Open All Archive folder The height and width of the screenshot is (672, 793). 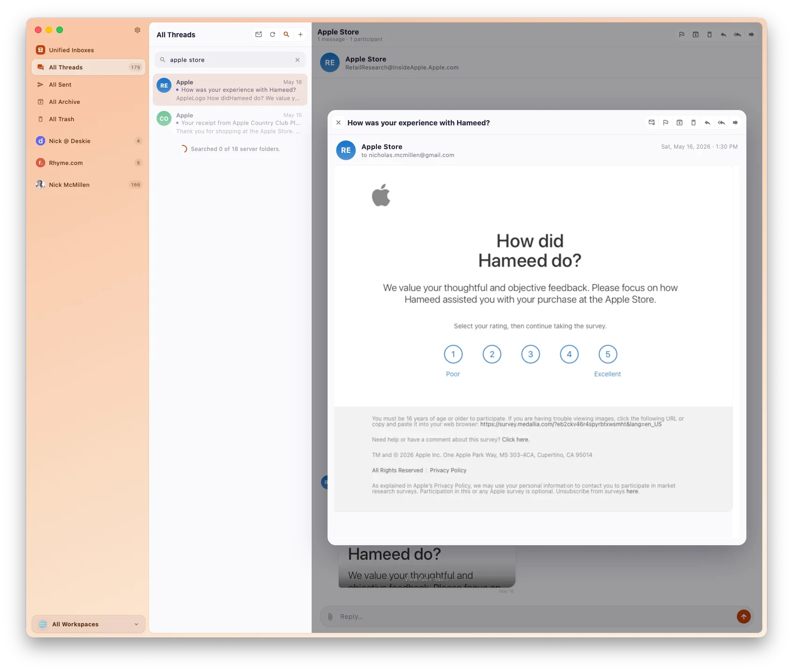(x=89, y=102)
